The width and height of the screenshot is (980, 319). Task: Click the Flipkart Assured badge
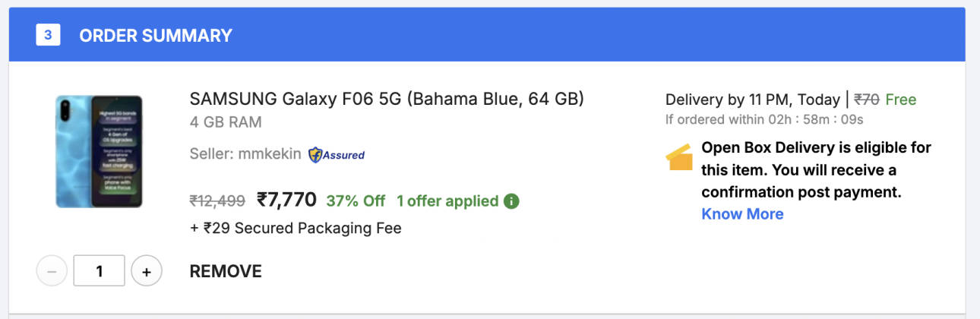tap(336, 155)
